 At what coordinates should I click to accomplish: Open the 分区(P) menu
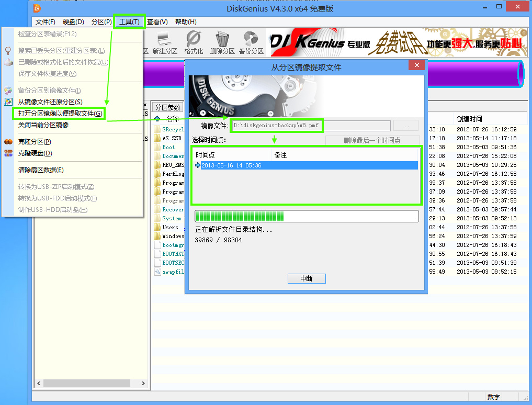101,22
